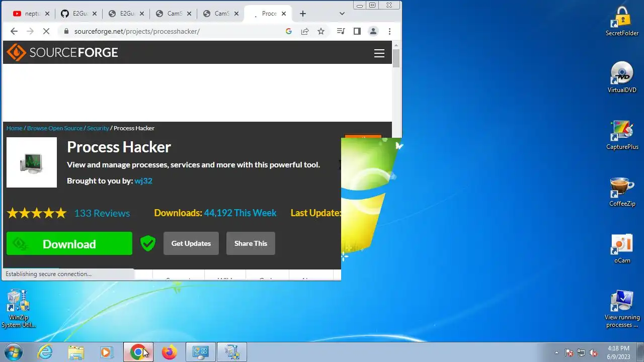Click the green security shield badge

click(147, 243)
